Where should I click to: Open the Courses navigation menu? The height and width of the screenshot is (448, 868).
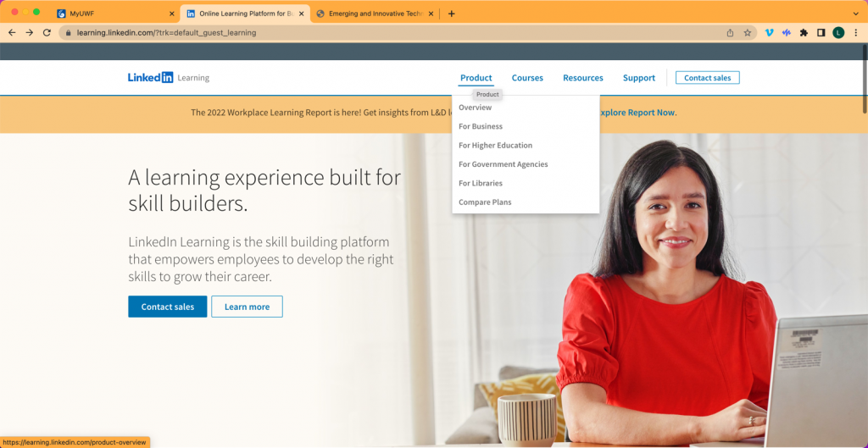(x=527, y=78)
